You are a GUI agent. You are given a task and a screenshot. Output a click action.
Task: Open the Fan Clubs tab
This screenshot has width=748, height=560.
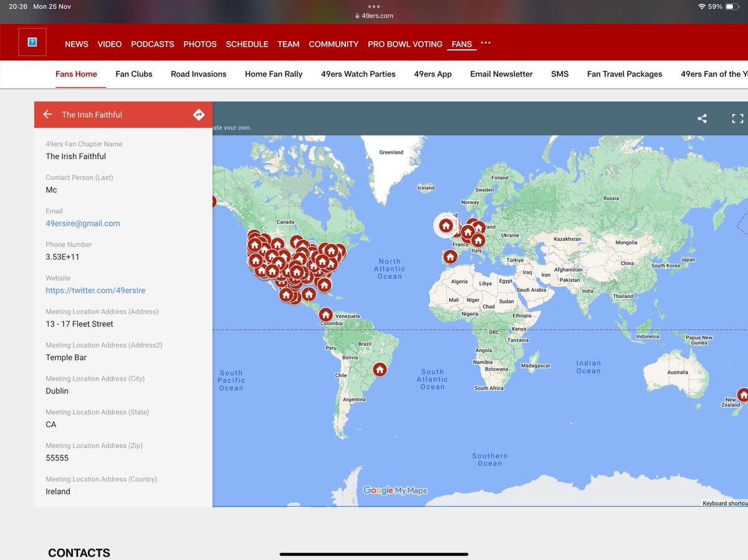click(134, 74)
